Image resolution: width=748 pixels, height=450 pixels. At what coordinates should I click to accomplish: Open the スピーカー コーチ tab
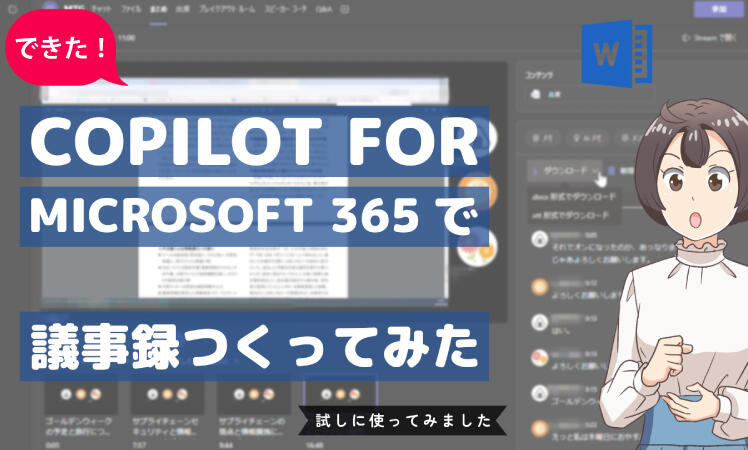pyautogui.click(x=286, y=9)
